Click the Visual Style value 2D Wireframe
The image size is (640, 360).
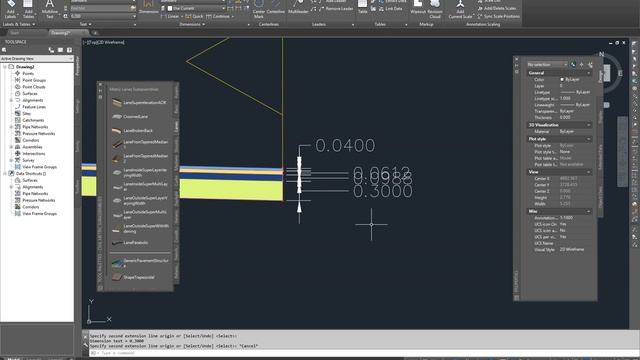[x=572, y=249]
